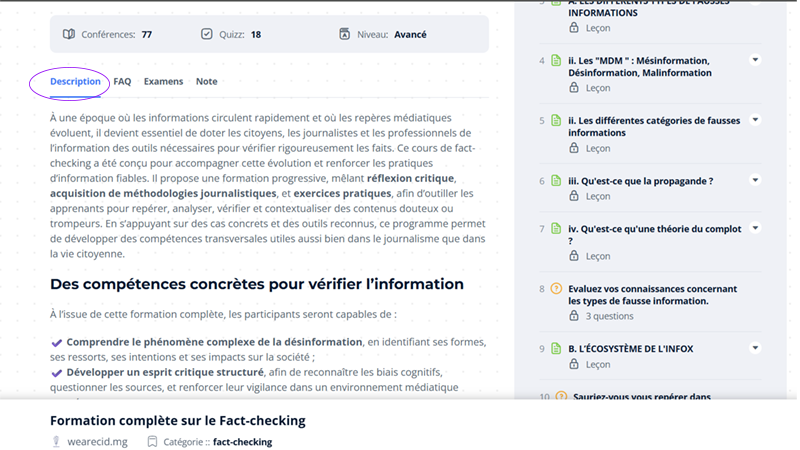
Task: Click the lock icon under théorie du complot
Action: click(574, 256)
